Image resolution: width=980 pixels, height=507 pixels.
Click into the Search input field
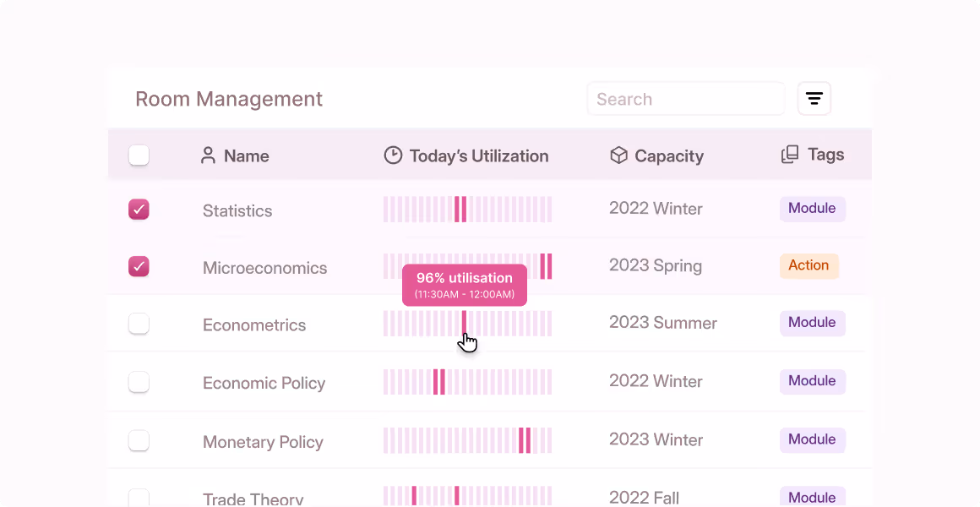click(x=685, y=99)
